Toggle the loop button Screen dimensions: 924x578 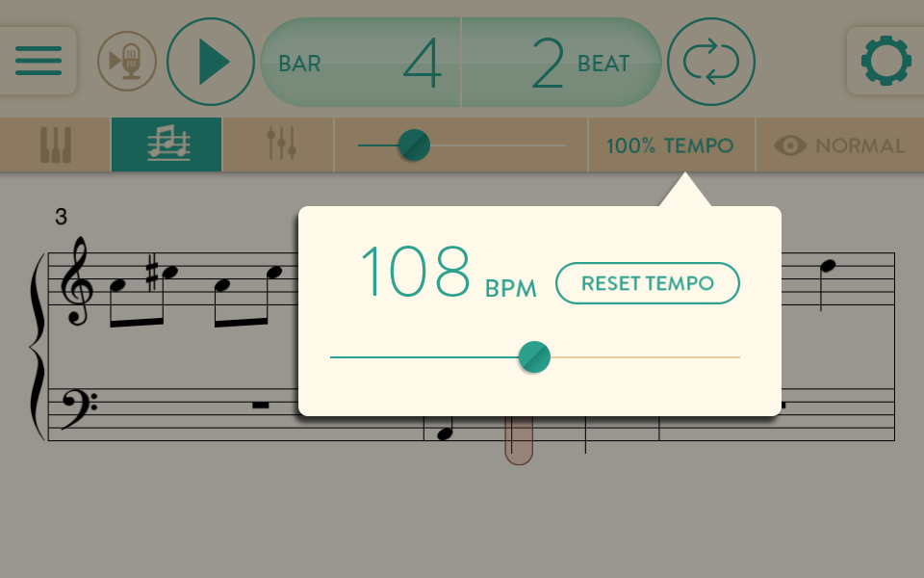(710, 62)
